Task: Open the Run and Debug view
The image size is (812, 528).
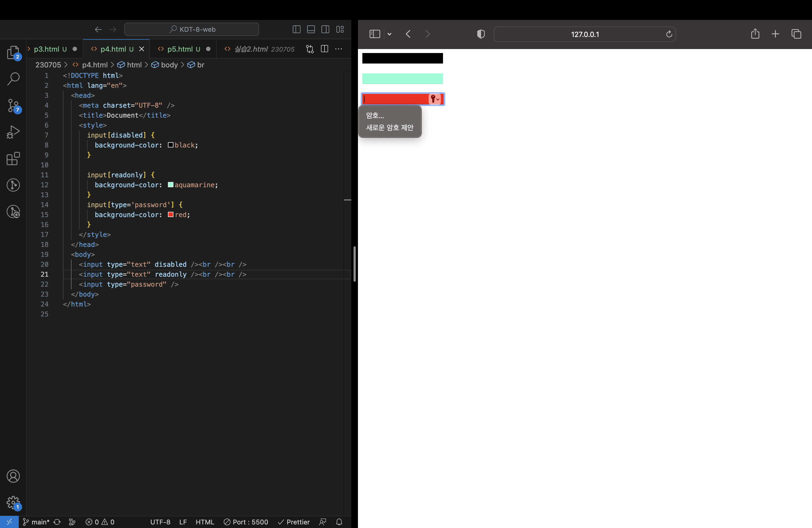Action: coord(13,132)
